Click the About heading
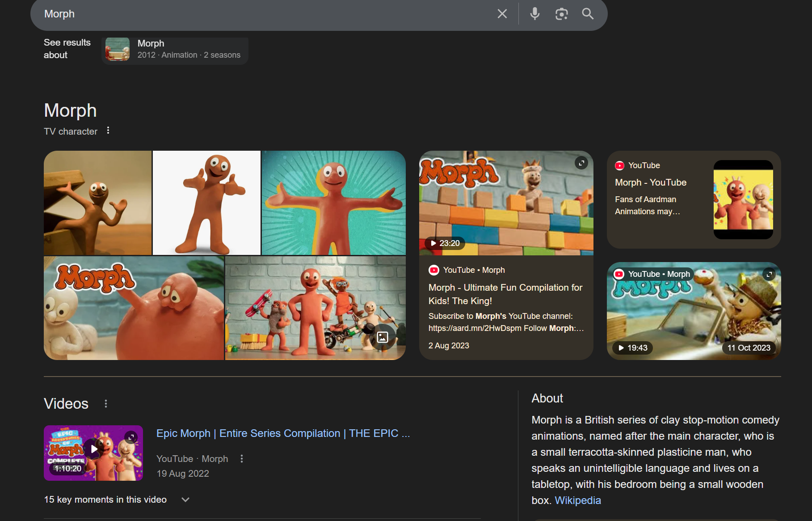Image resolution: width=812 pixels, height=521 pixels. click(547, 398)
